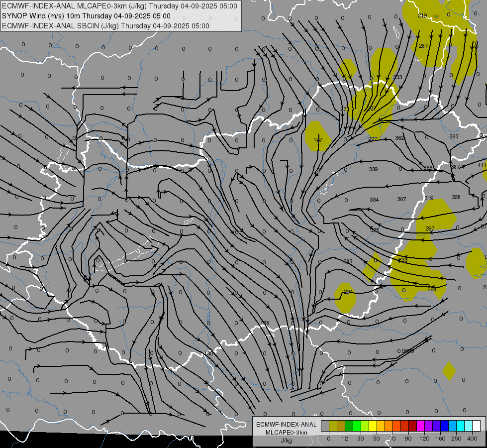Viewport: 487px width, 448px height.
Task: Click the olive swatch after the 0 mark
Action: coord(333,426)
